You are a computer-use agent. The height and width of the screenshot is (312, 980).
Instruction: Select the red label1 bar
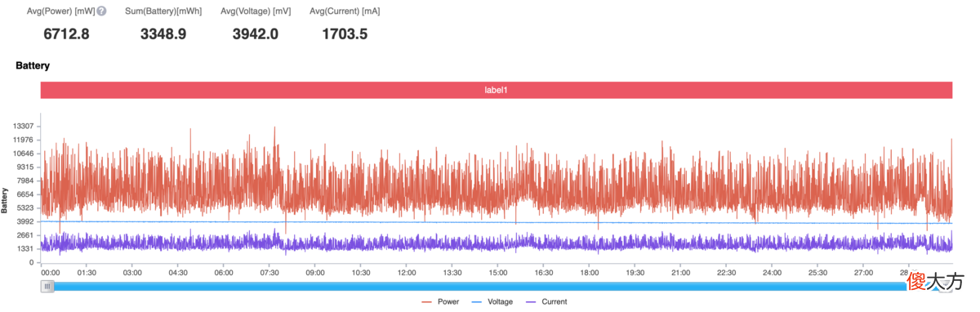[497, 91]
